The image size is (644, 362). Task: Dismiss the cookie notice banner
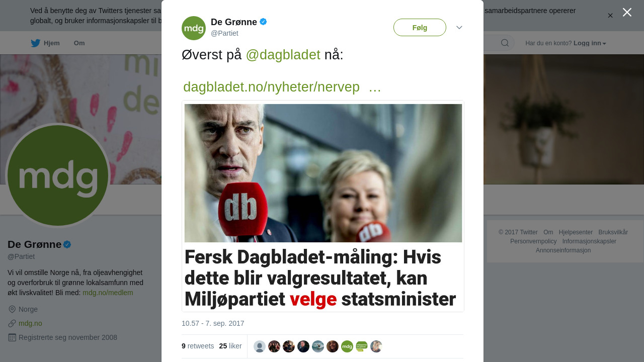(x=610, y=16)
